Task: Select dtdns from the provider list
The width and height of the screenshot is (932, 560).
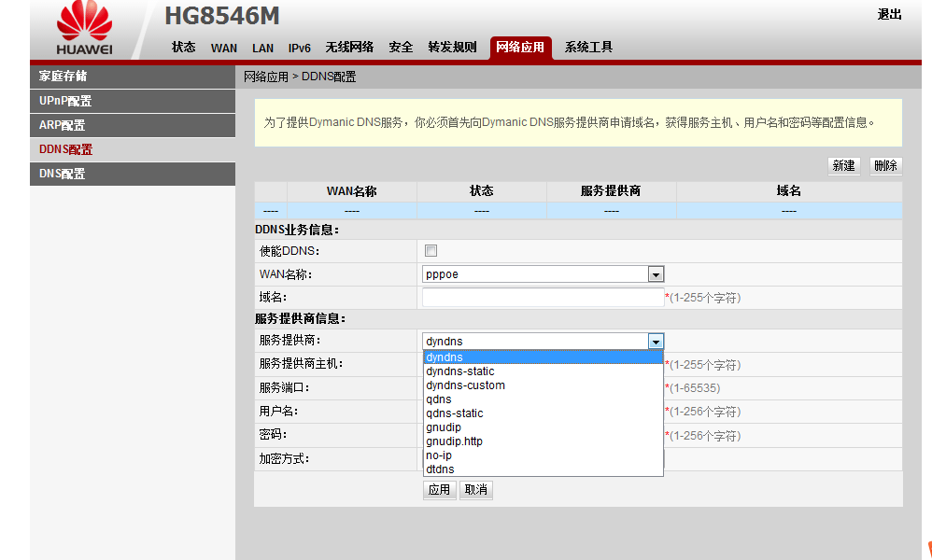Action: click(x=544, y=469)
